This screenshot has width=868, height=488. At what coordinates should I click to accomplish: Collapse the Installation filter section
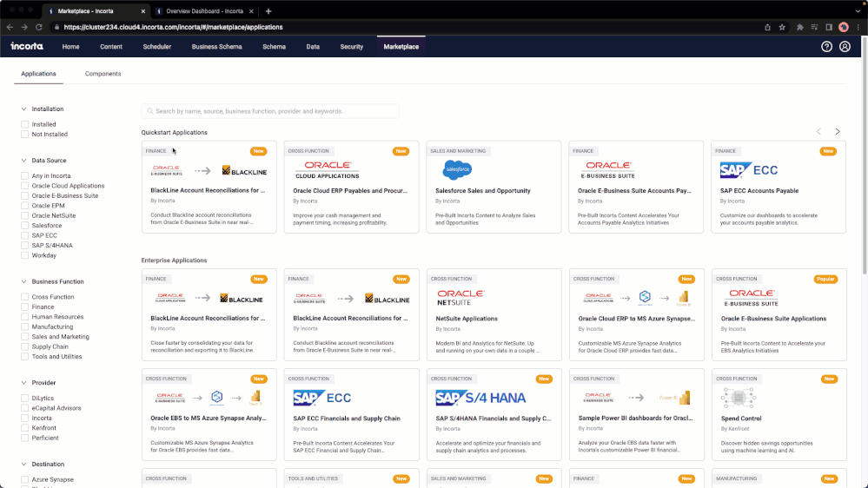[x=23, y=109]
